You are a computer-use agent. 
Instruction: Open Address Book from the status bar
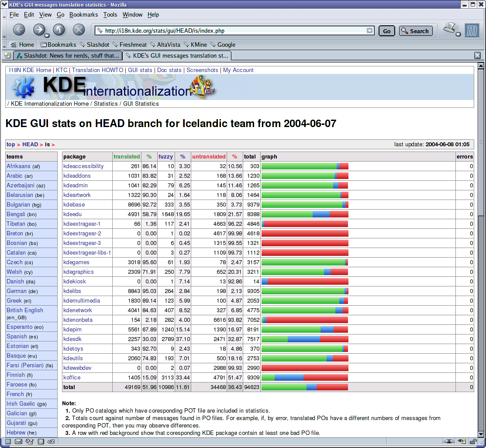click(40, 441)
